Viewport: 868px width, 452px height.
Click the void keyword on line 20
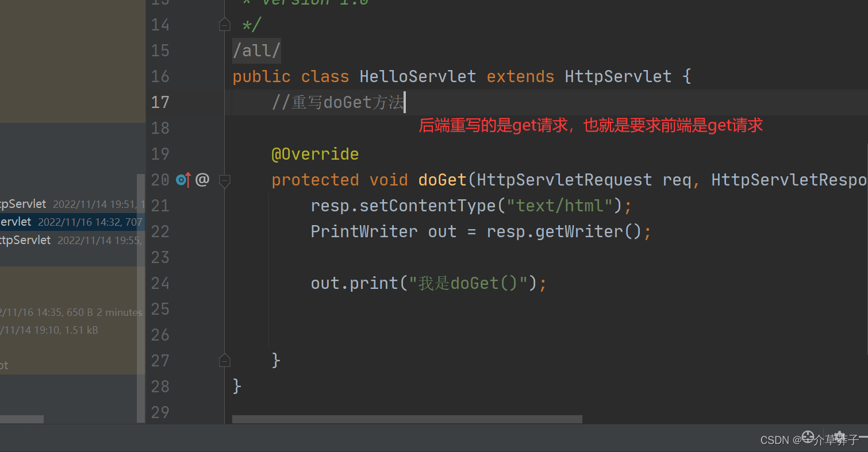tap(389, 180)
